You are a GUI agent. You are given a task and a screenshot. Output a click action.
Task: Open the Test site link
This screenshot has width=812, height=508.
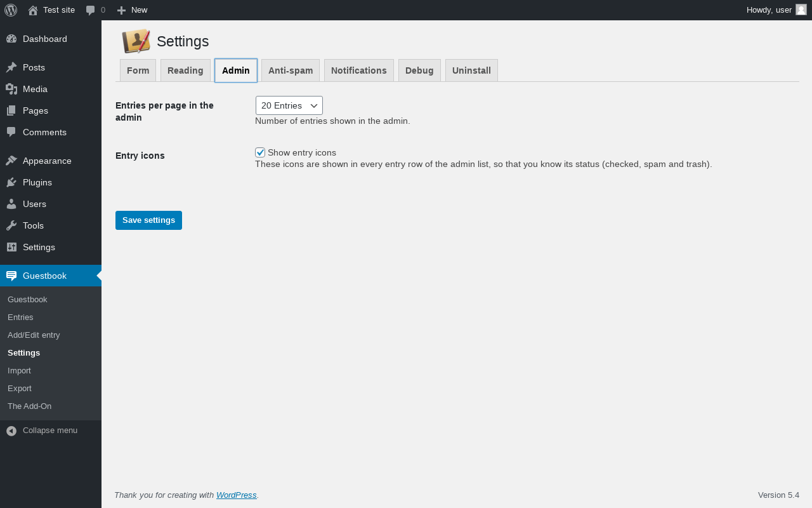tap(59, 10)
